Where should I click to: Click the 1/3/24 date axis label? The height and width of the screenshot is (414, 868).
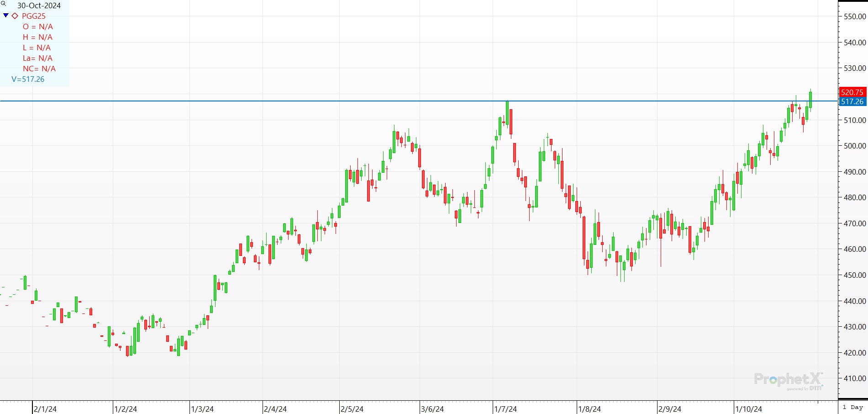(x=202, y=409)
